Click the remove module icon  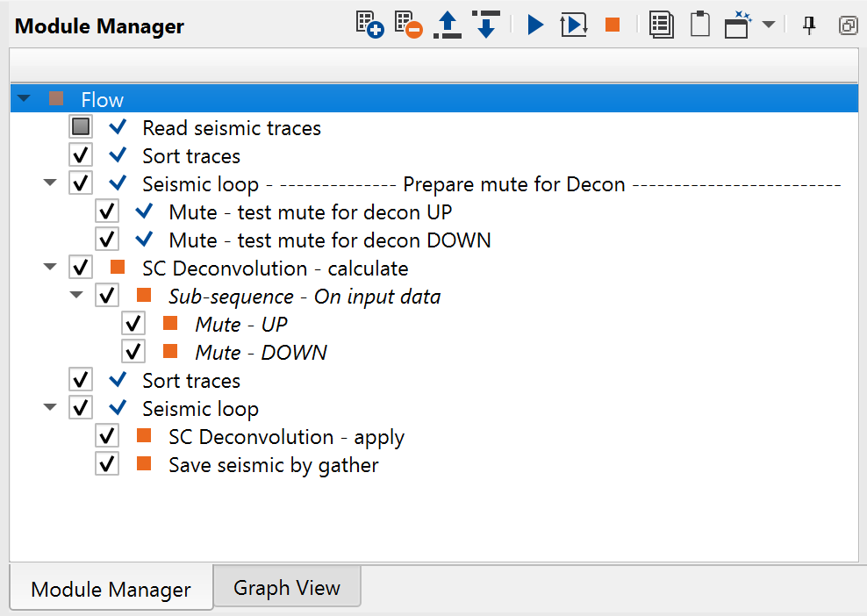408,25
